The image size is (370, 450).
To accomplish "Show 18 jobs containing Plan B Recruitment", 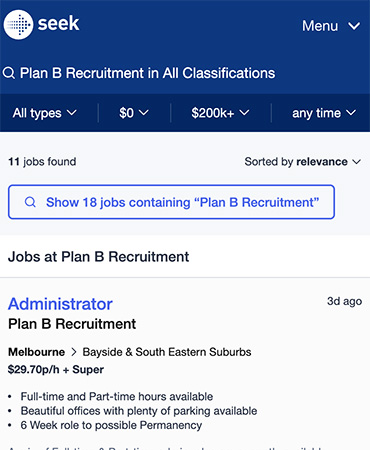I will [171, 202].
